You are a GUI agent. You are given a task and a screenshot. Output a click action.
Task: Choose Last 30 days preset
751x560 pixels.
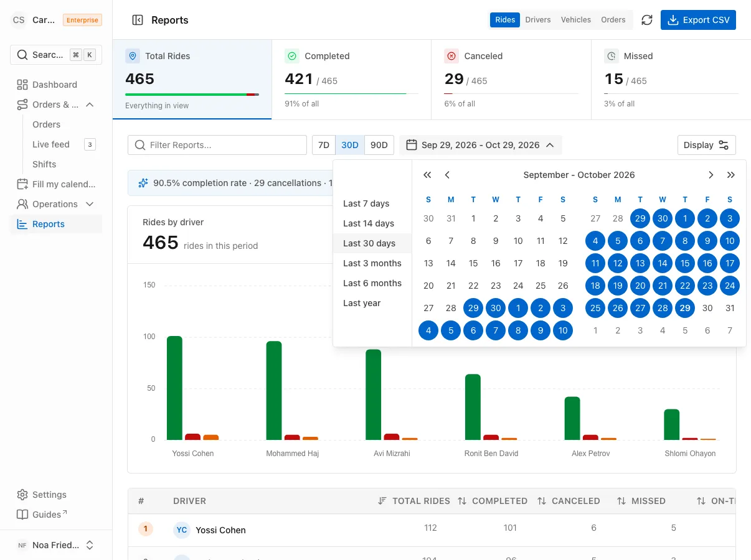[x=372, y=243]
